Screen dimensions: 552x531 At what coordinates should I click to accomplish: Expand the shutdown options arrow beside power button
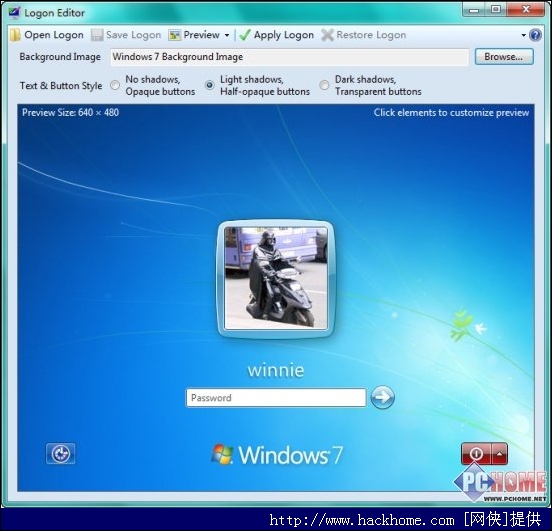pyautogui.click(x=499, y=454)
